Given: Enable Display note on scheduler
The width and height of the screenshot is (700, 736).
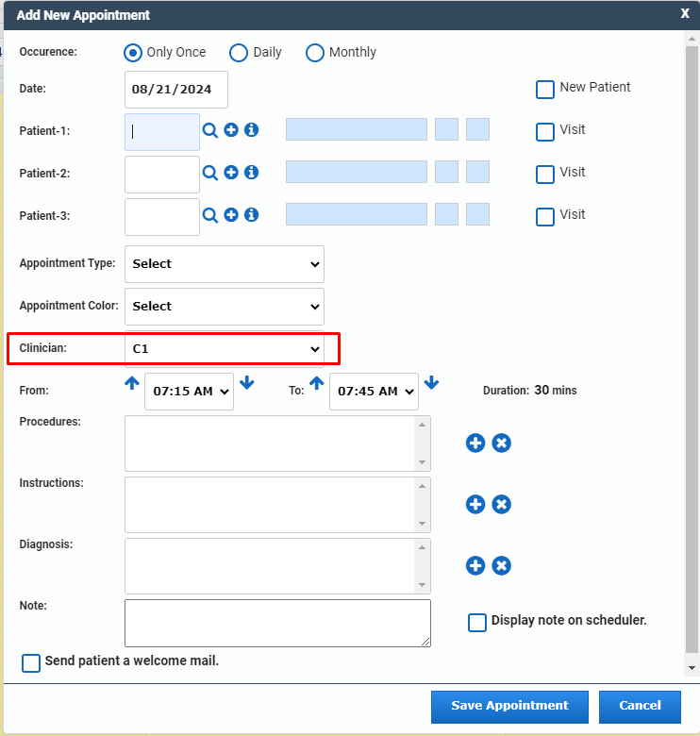Looking at the screenshot, I should [x=477, y=623].
